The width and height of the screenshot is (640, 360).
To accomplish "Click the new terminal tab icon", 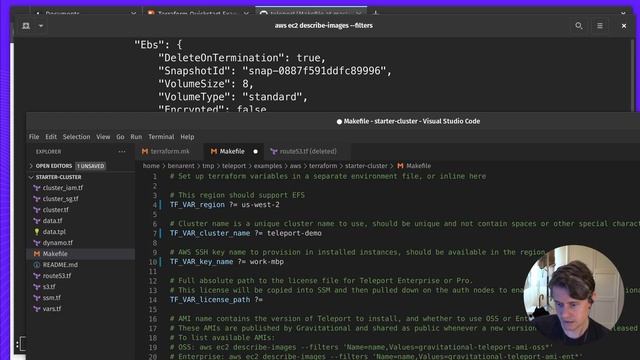I will coord(26,26).
